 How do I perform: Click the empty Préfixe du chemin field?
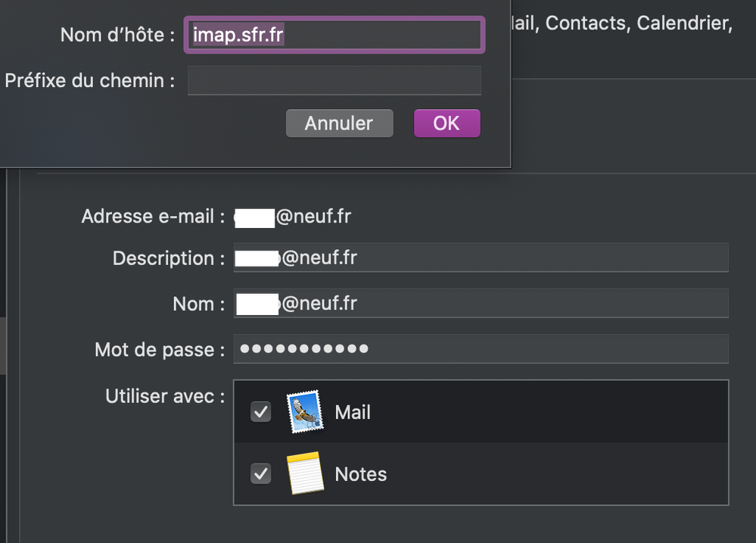pyautogui.click(x=334, y=80)
